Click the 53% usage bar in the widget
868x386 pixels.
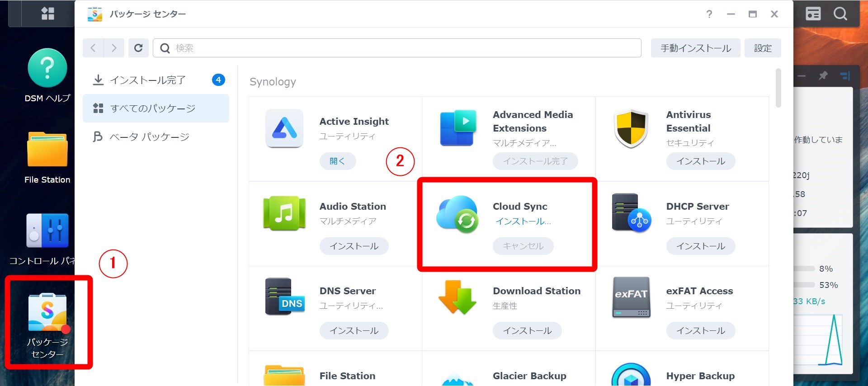coord(804,285)
